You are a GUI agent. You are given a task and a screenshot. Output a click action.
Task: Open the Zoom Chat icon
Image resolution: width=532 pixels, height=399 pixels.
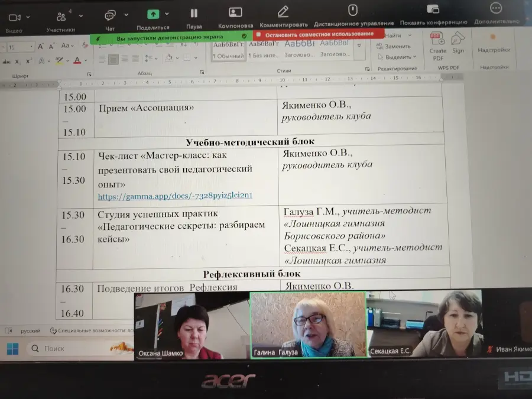coord(111,15)
